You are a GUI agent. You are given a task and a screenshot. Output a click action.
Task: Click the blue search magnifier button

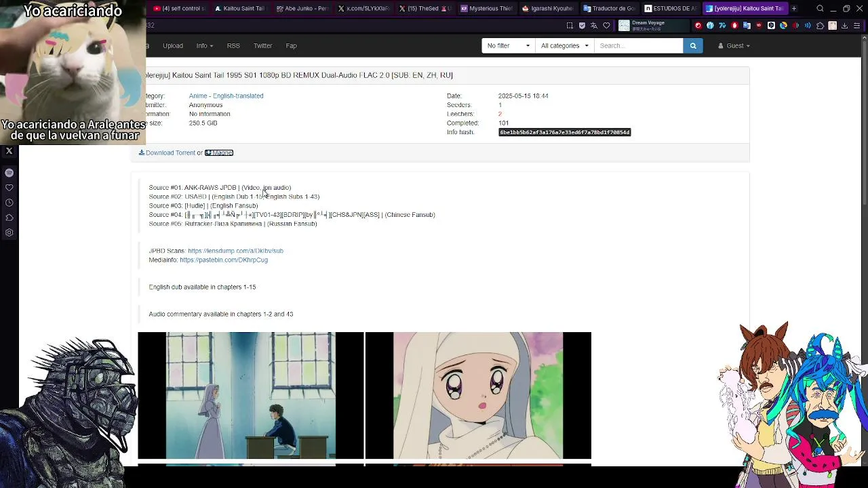692,45
